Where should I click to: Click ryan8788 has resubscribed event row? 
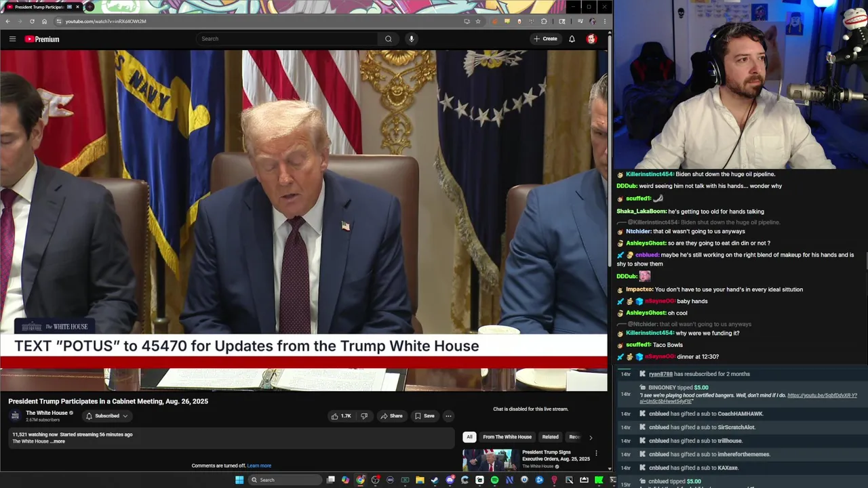point(698,374)
